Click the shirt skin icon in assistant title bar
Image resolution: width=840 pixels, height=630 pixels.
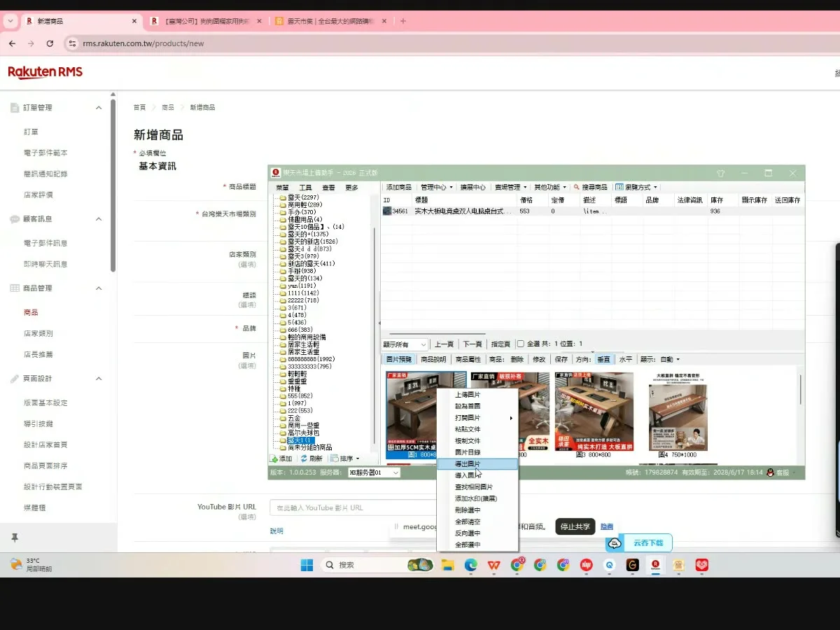pos(721,173)
